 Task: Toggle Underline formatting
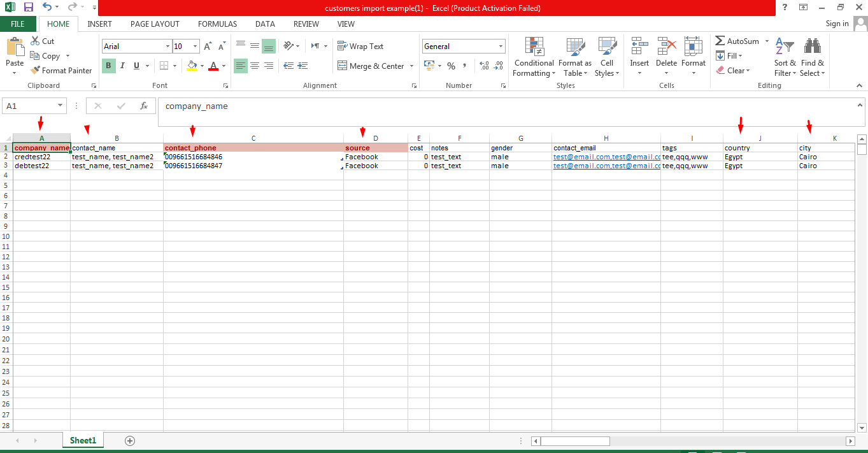136,66
